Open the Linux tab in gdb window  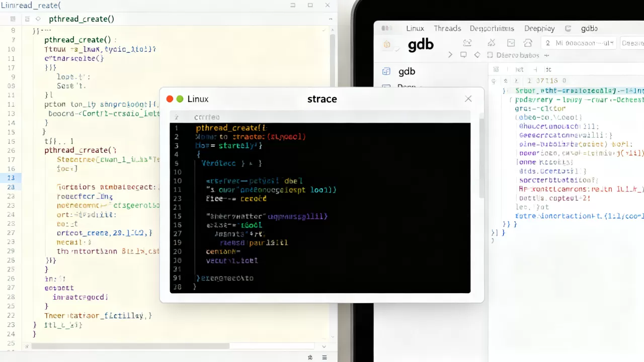point(415,29)
